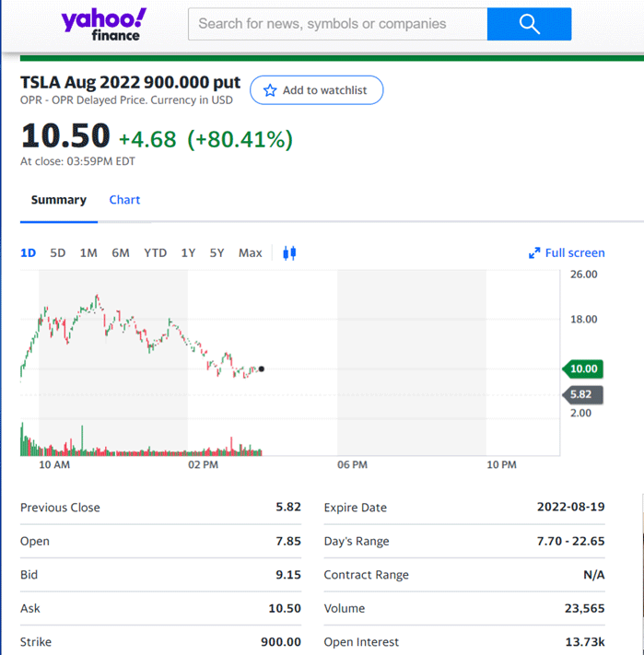Click the Full screen expand arrows icon
This screenshot has height=655, width=644.
[x=533, y=253]
